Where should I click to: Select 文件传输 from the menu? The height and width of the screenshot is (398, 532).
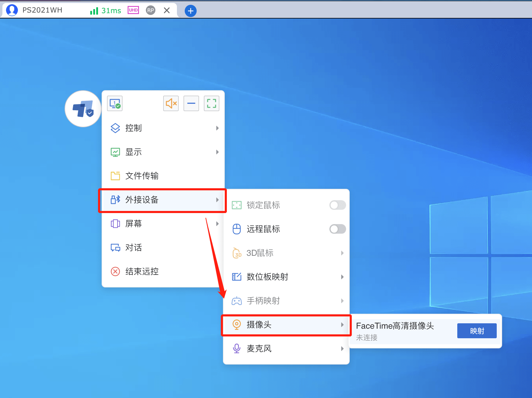(x=163, y=176)
